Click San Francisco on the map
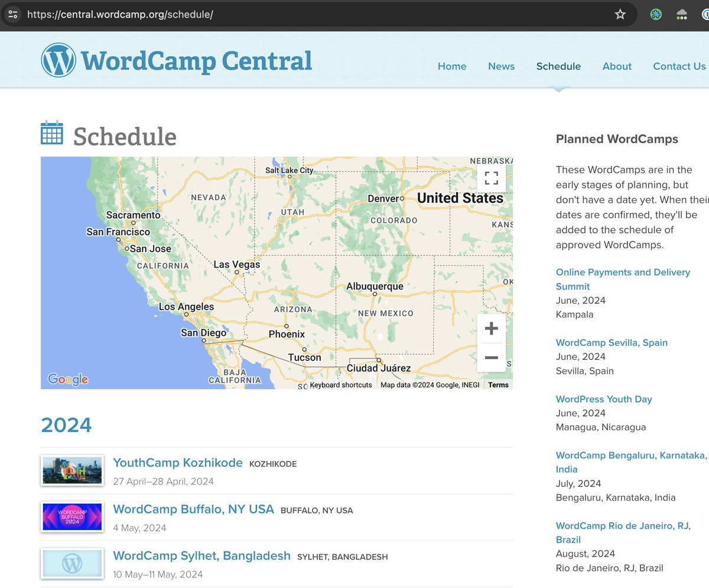 point(118,232)
